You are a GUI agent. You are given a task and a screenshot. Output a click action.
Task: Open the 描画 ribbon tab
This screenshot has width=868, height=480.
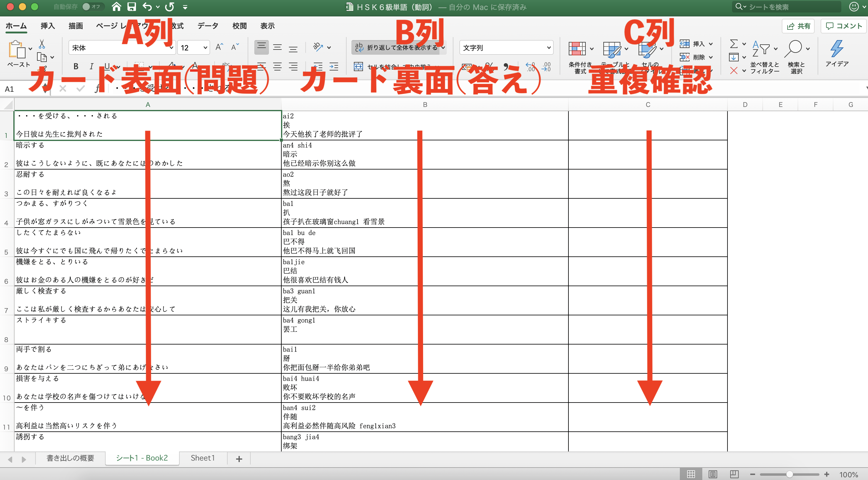76,26
